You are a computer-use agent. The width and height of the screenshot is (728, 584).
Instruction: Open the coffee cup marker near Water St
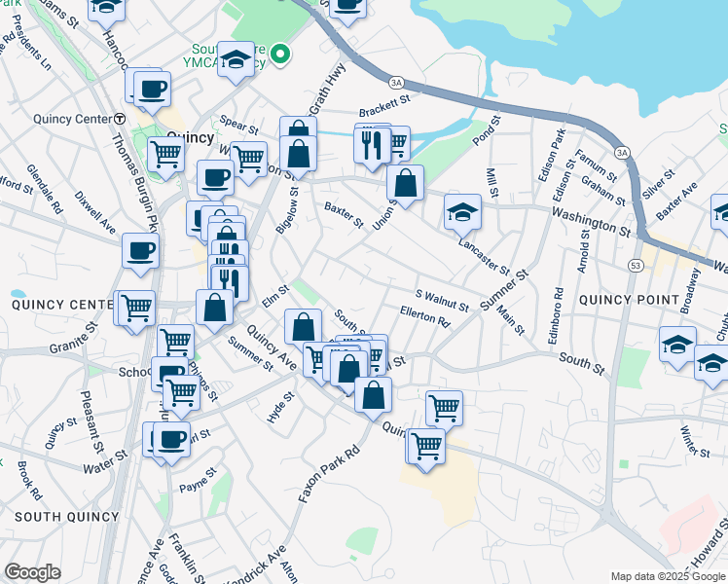click(172, 438)
